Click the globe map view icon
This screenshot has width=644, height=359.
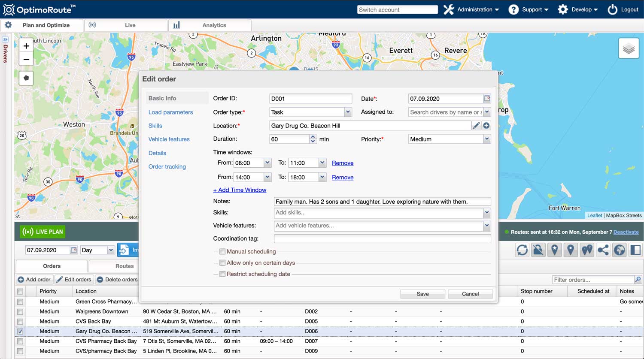click(x=619, y=250)
